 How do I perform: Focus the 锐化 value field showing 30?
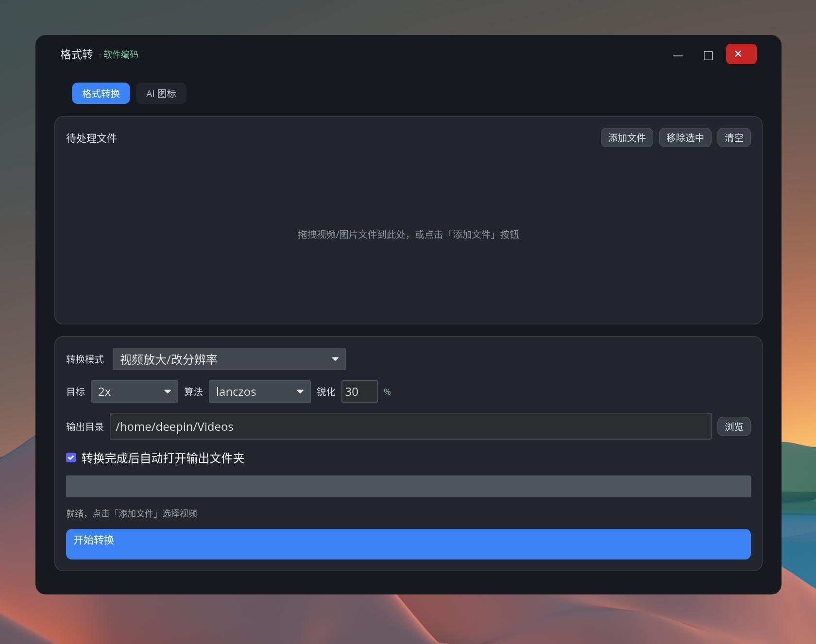[x=359, y=391]
